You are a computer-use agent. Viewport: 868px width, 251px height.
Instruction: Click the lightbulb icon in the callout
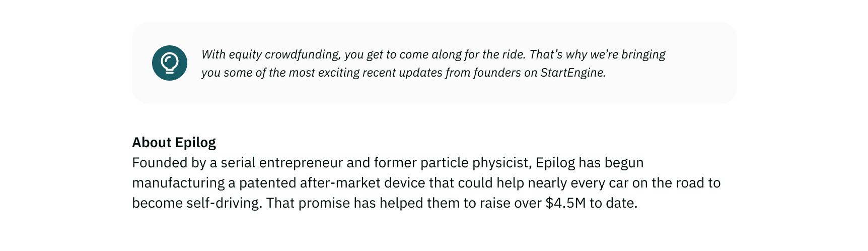[x=170, y=63]
